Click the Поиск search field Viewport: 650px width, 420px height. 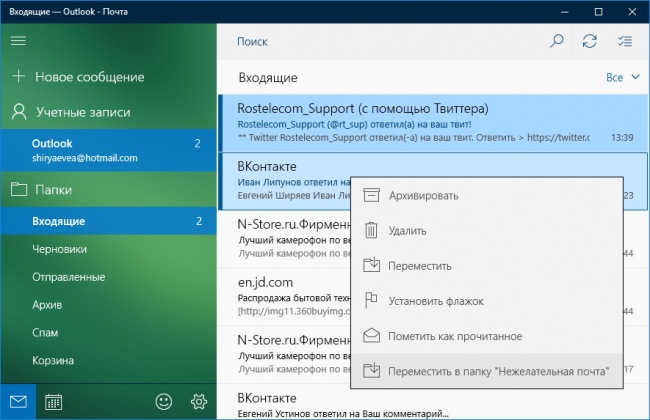(x=381, y=41)
